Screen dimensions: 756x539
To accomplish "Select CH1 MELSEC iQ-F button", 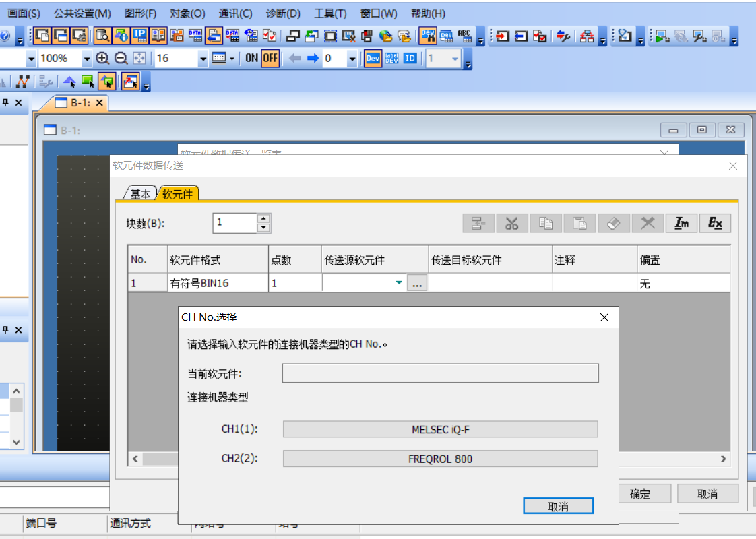I will [x=440, y=429].
